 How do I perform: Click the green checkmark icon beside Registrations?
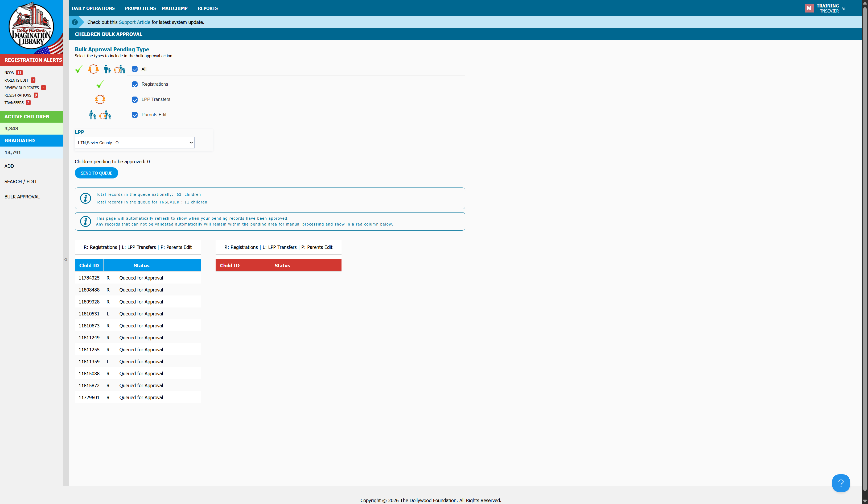(x=100, y=84)
